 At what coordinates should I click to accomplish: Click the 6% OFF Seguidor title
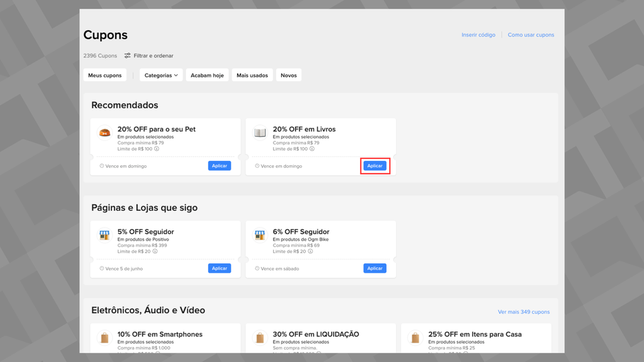coord(301,231)
